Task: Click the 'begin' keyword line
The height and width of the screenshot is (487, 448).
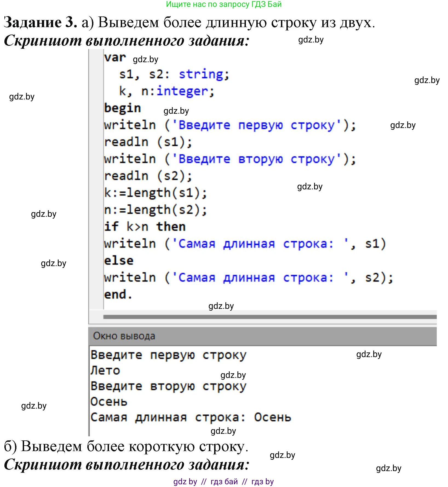Action: coord(122,108)
